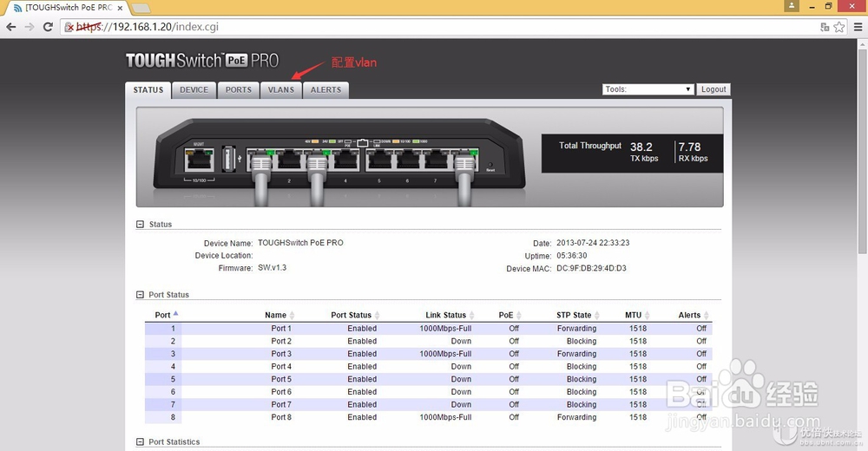The image size is (868, 451).
Task: Select the Port 1 name cell
Action: pyautogui.click(x=281, y=328)
